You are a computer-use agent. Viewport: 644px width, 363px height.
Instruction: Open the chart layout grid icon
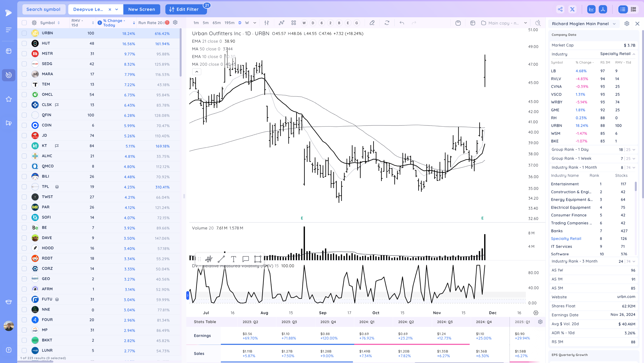coord(294,23)
